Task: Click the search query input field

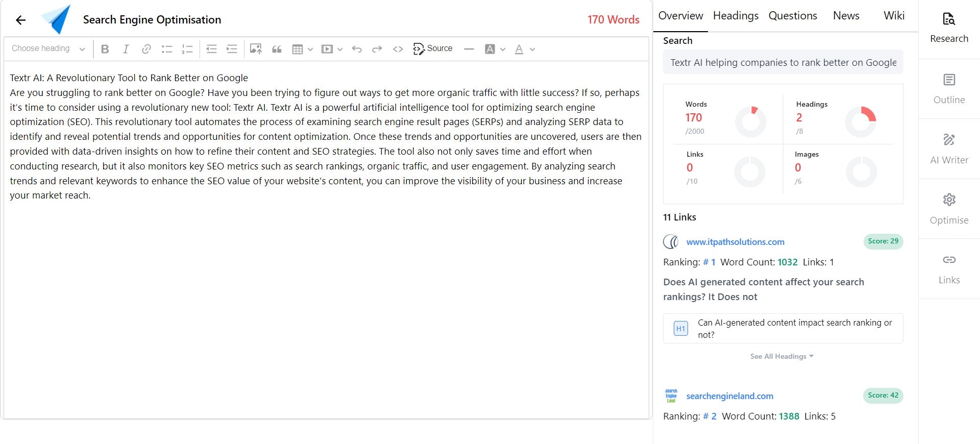Action: pyautogui.click(x=783, y=62)
